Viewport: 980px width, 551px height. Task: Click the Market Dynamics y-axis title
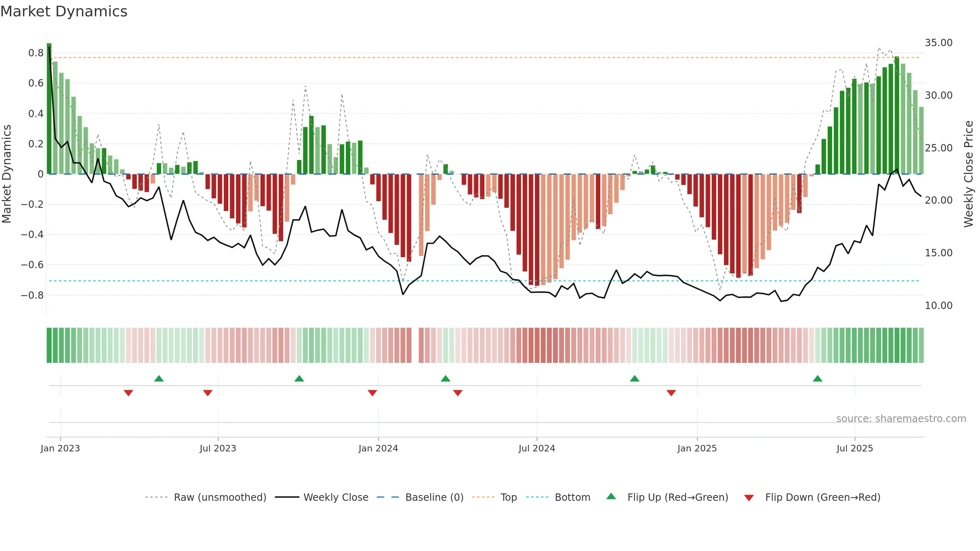[x=7, y=174]
